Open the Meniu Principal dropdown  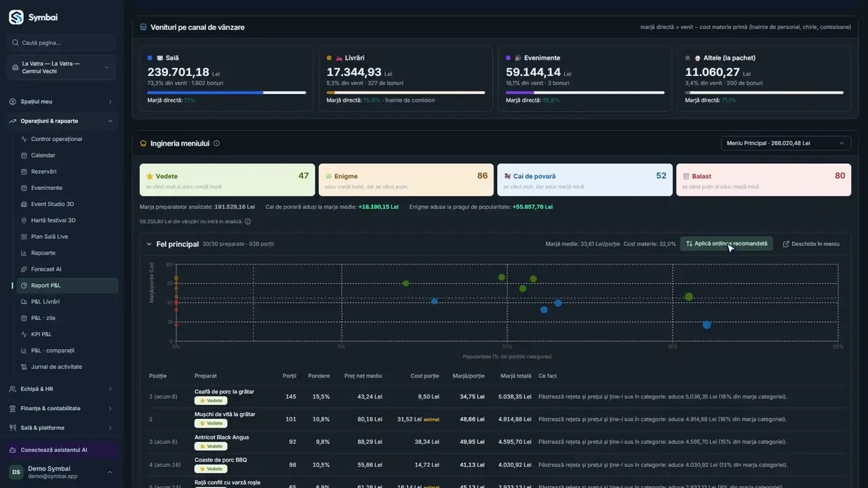coord(785,144)
